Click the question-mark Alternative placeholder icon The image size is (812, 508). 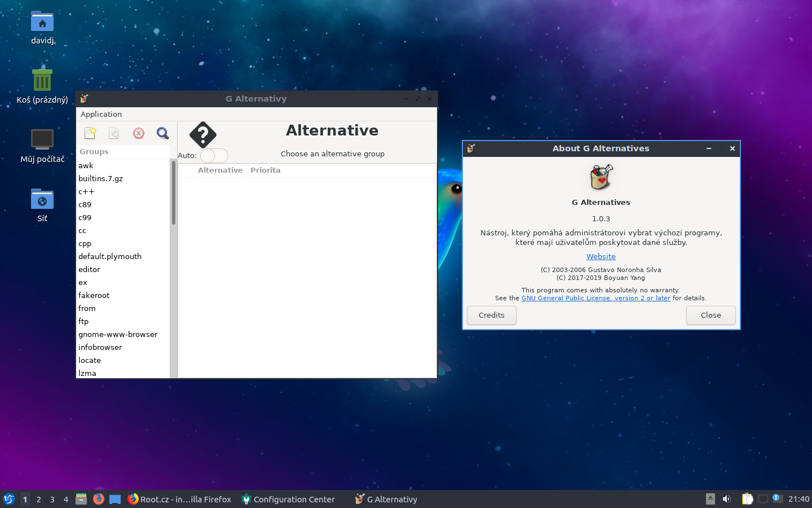coord(202,135)
